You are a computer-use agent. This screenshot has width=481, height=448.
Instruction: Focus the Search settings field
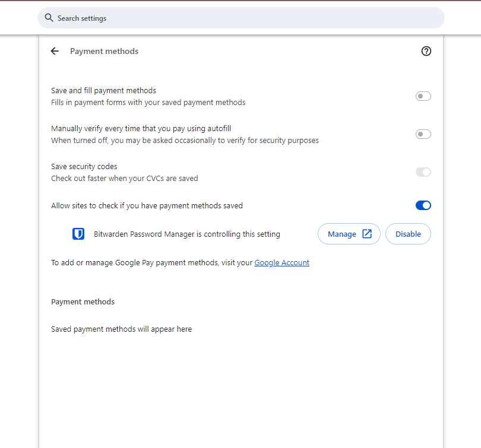point(241,18)
